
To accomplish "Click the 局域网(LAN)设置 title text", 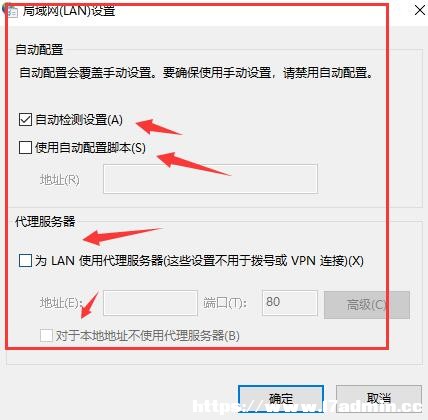I will click(x=69, y=10).
